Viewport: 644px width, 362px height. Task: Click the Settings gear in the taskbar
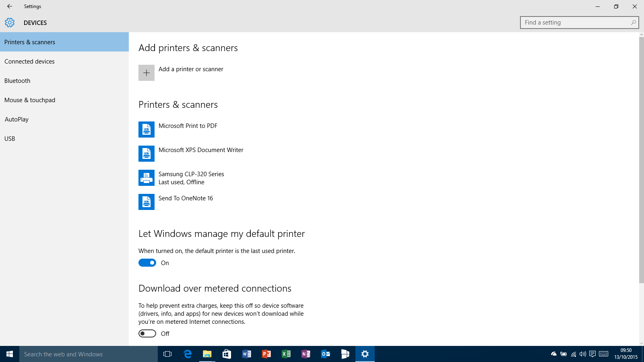click(365, 354)
